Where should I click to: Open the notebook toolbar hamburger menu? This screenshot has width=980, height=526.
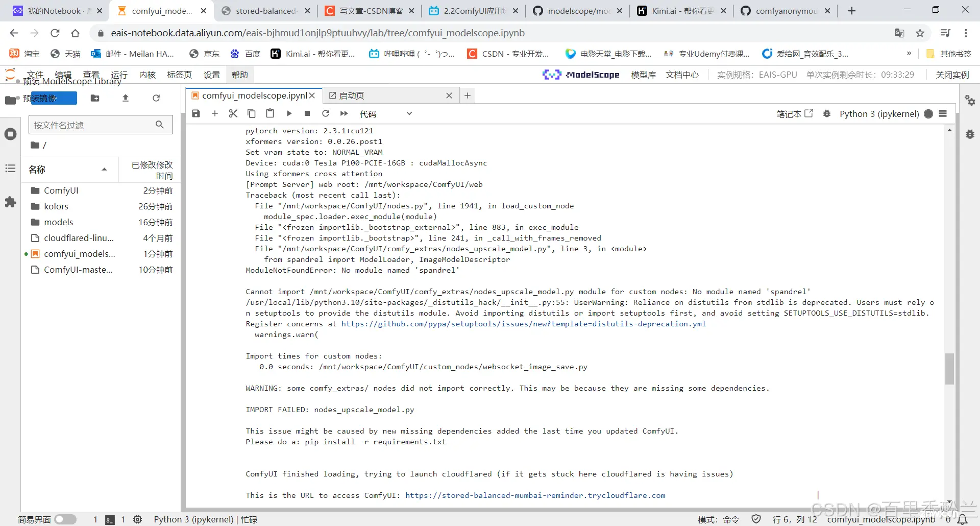943,113
